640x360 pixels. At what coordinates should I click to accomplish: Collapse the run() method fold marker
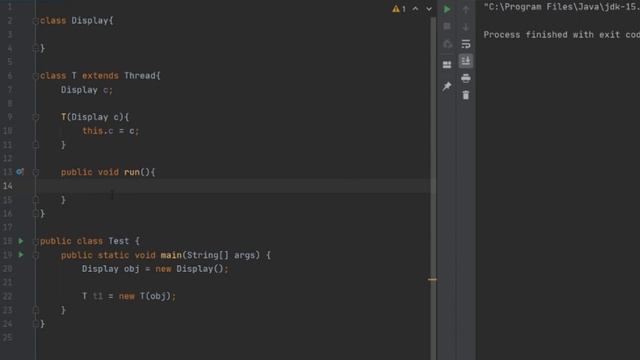click(36, 172)
